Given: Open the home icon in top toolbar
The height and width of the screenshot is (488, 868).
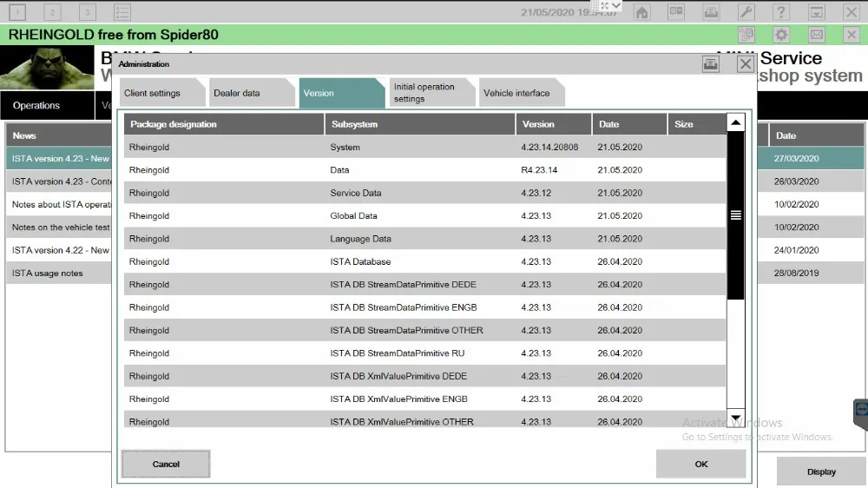Looking at the screenshot, I should tap(641, 11).
